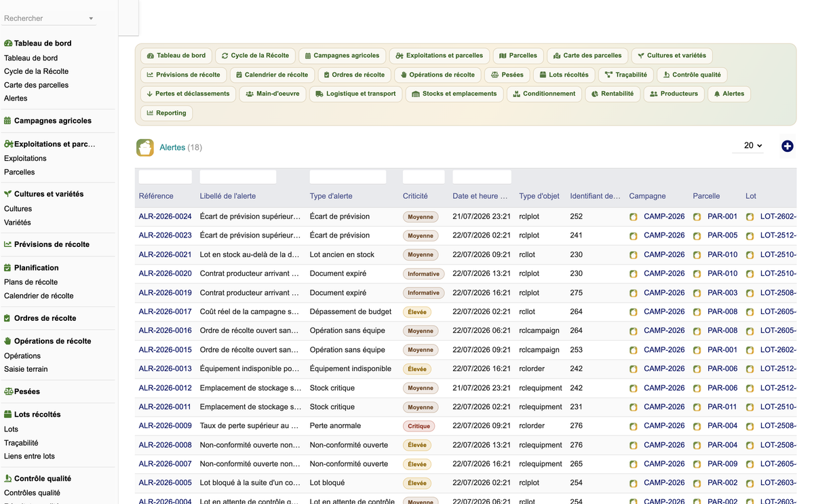Viewport: 814px width, 504px height.
Task: Click the Contrôle qualité sidebar stamp icon
Action: [8, 478]
